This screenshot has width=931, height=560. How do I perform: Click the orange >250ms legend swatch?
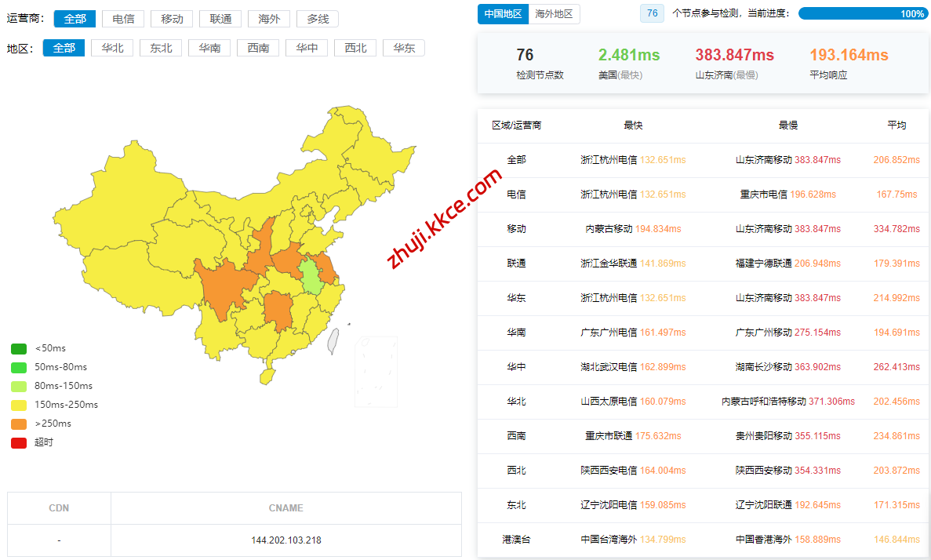pyautogui.click(x=19, y=424)
